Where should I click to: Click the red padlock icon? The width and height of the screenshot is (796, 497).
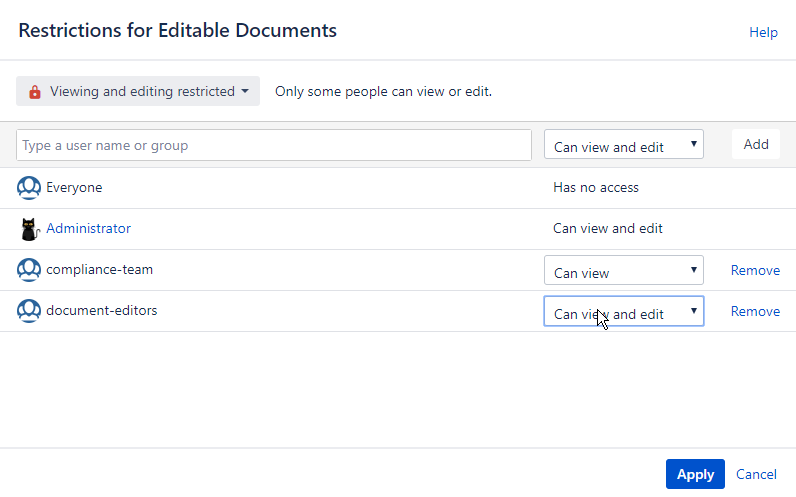[35, 92]
